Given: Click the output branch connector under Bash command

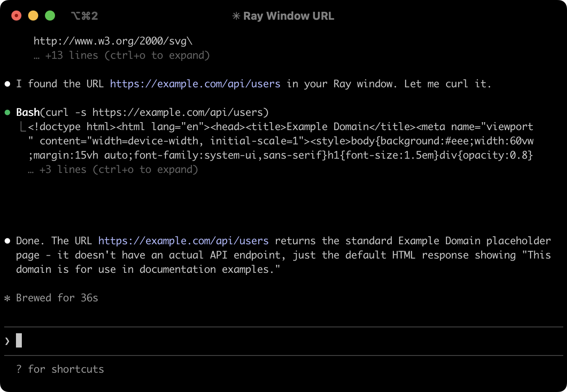Looking at the screenshot, I should point(23,126).
